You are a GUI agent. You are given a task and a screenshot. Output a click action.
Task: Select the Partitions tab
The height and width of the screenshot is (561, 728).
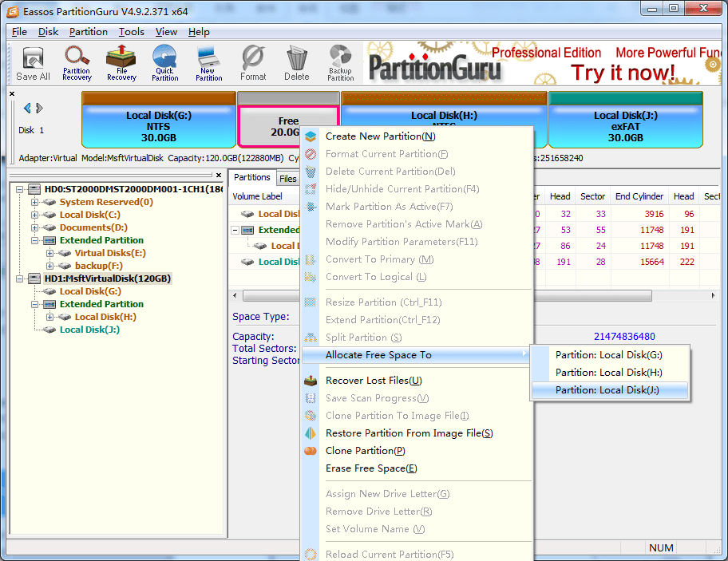[x=251, y=177]
